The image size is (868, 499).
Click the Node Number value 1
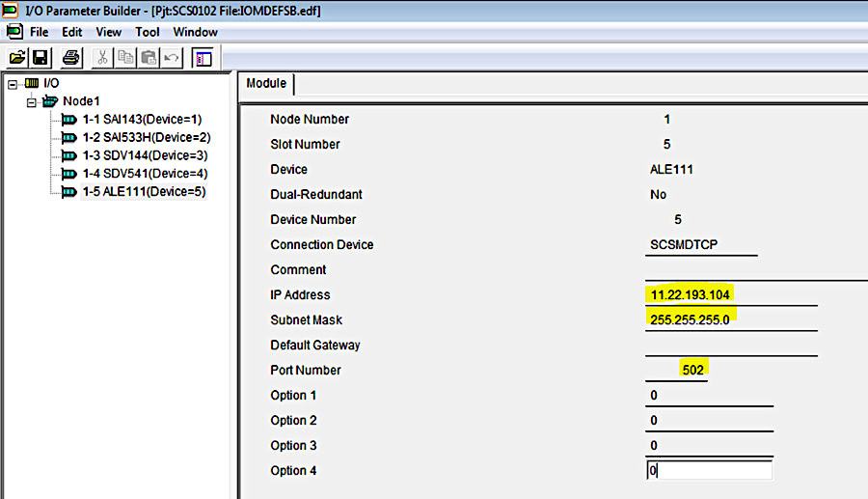click(x=667, y=119)
